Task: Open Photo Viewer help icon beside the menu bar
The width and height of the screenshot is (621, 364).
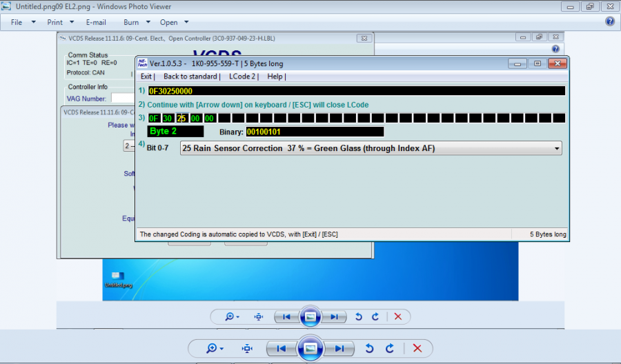Action: 609,21
